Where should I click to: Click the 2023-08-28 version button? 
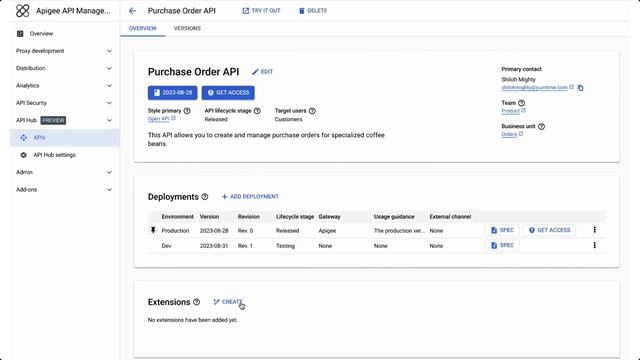(x=173, y=93)
